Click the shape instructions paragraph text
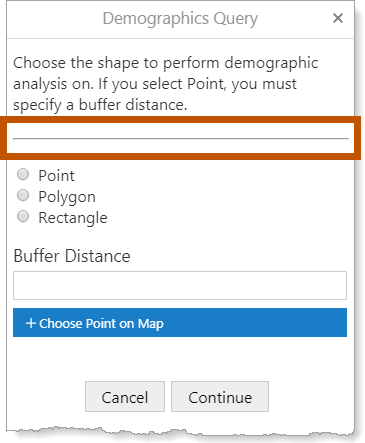365x443 pixels. pos(166,84)
